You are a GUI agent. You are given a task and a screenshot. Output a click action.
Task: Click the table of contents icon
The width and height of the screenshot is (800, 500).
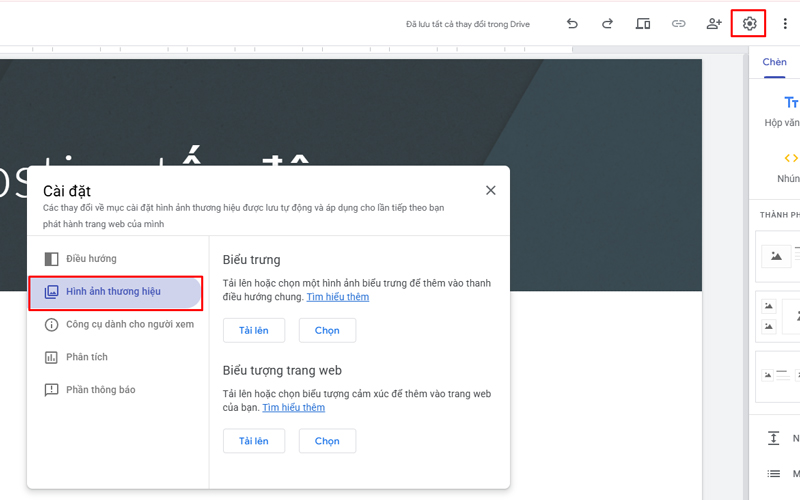[x=773, y=473]
